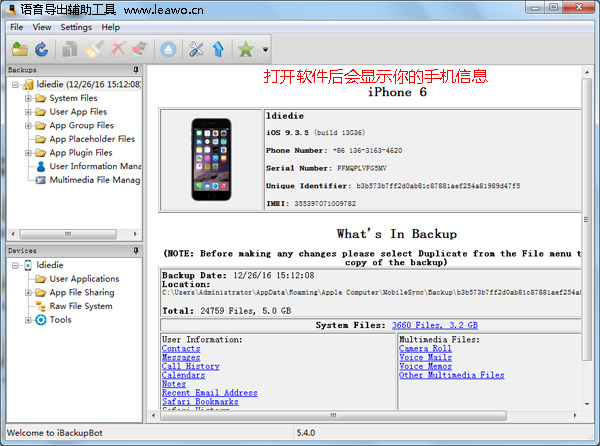Click the iPhone 6 device image
Image resolution: width=600 pixels, height=446 pixels.
click(211, 160)
